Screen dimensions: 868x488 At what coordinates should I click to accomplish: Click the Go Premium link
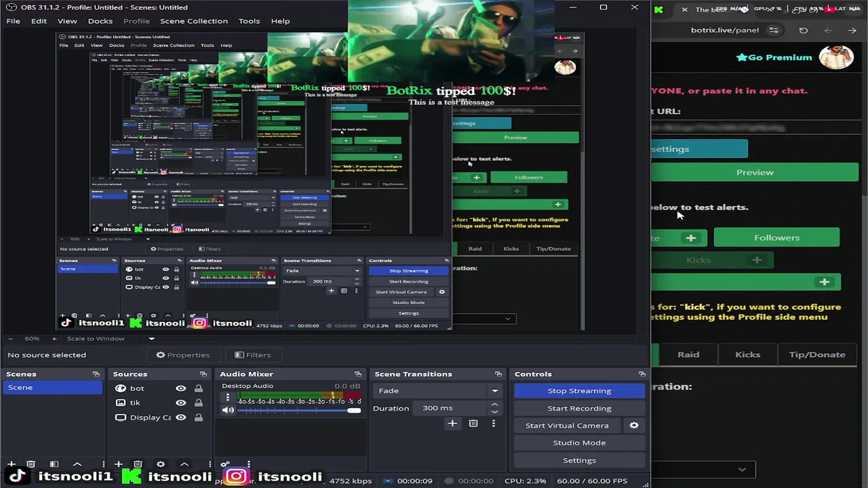pos(774,58)
